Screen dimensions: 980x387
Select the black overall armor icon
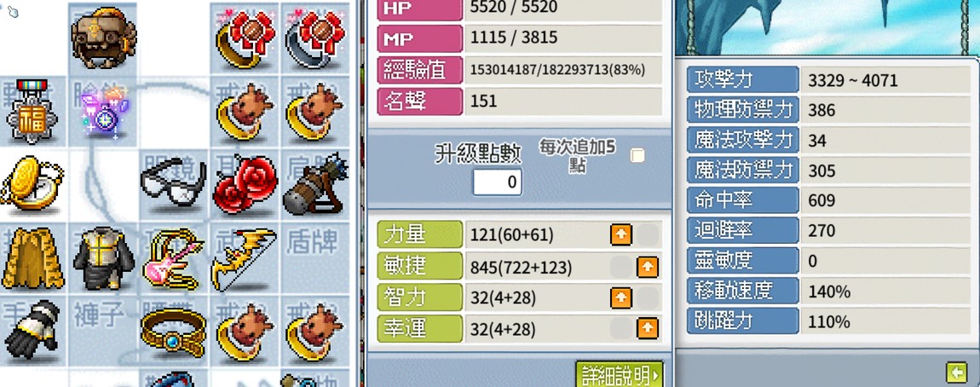pyautogui.click(x=104, y=258)
